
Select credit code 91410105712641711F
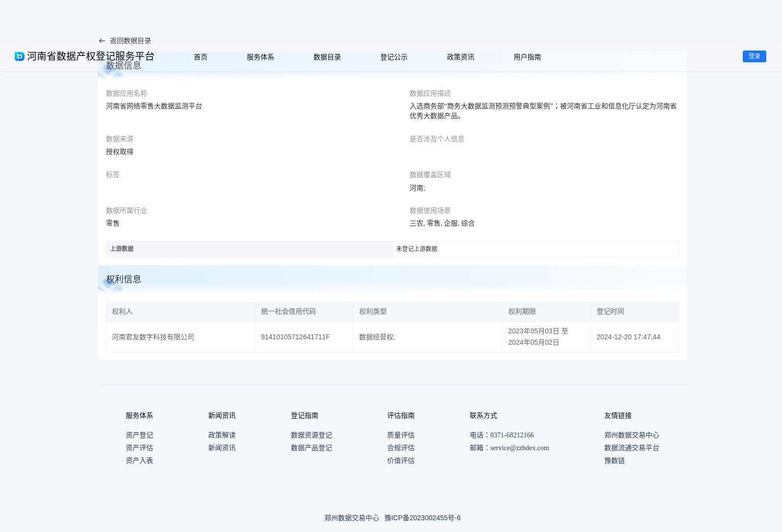pos(295,337)
